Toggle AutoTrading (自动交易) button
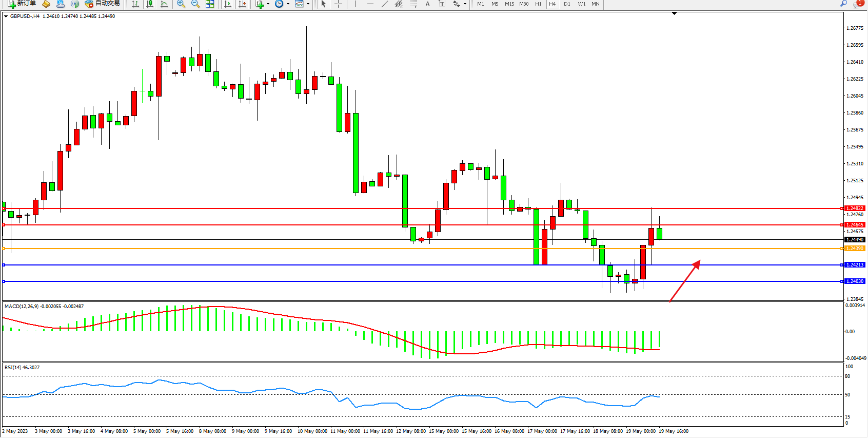This screenshot has width=868, height=438. pos(103,4)
